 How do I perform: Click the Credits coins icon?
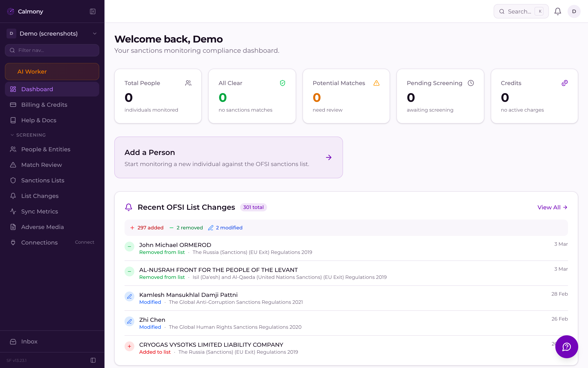[x=565, y=83]
